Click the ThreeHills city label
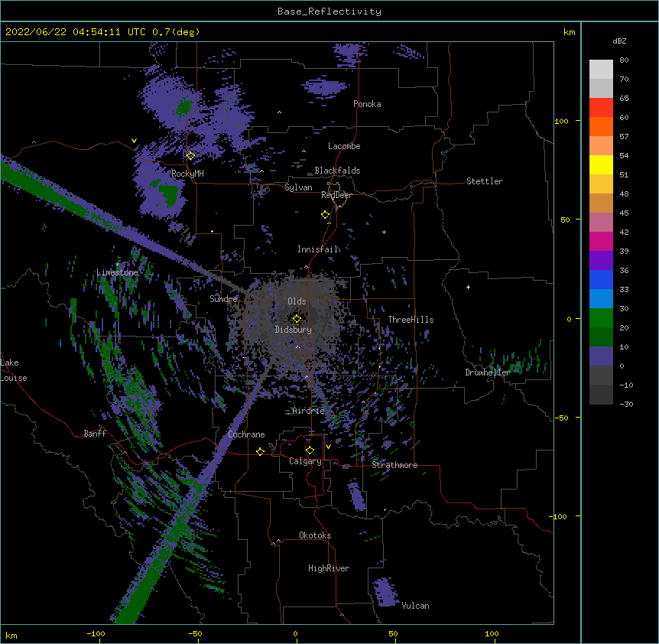Viewport: 659px width, 644px height. click(411, 320)
